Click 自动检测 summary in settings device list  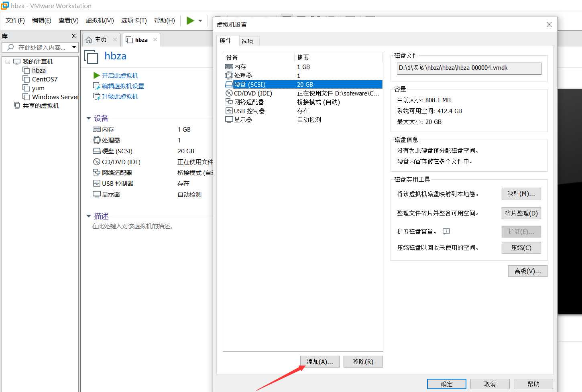(309, 120)
